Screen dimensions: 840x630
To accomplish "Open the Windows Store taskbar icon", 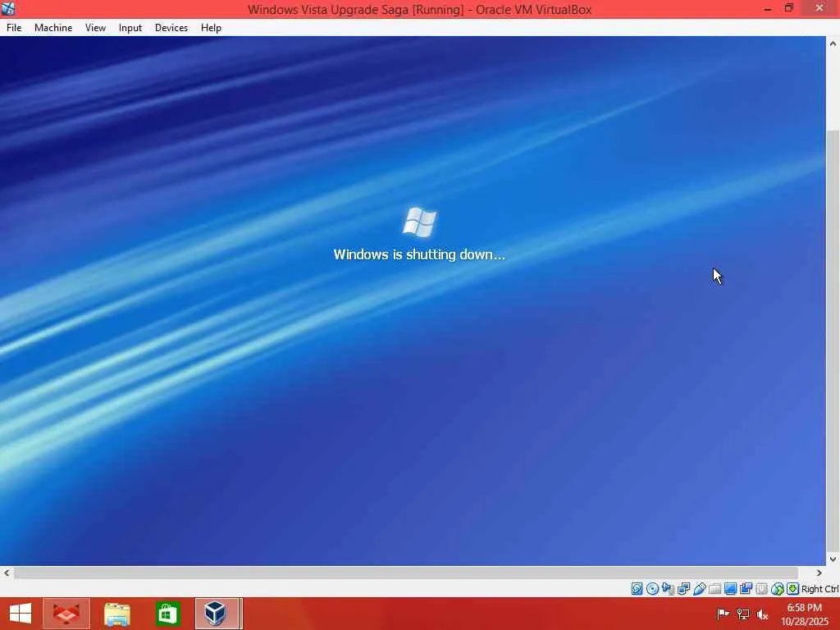I will pyautogui.click(x=167, y=614).
